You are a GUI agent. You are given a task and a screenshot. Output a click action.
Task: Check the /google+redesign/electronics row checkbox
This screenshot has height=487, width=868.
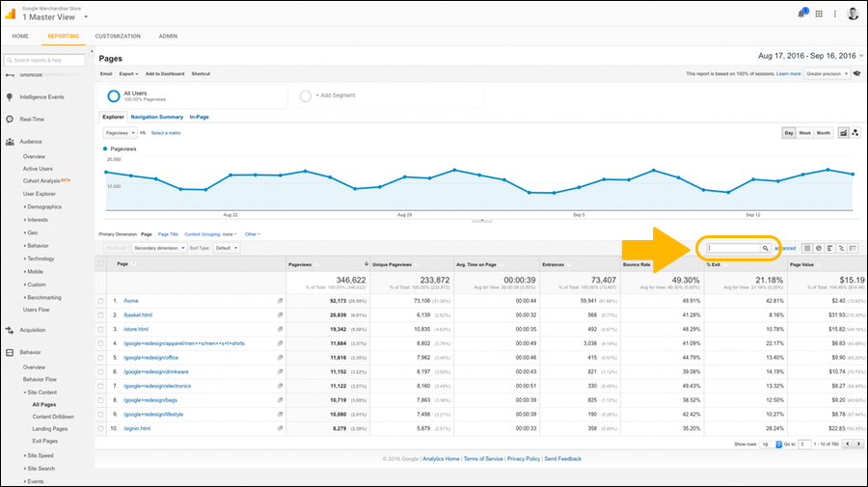(x=100, y=386)
